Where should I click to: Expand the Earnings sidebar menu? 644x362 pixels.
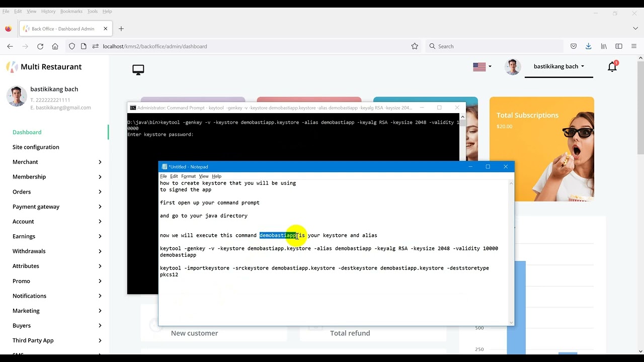pyautogui.click(x=57, y=236)
